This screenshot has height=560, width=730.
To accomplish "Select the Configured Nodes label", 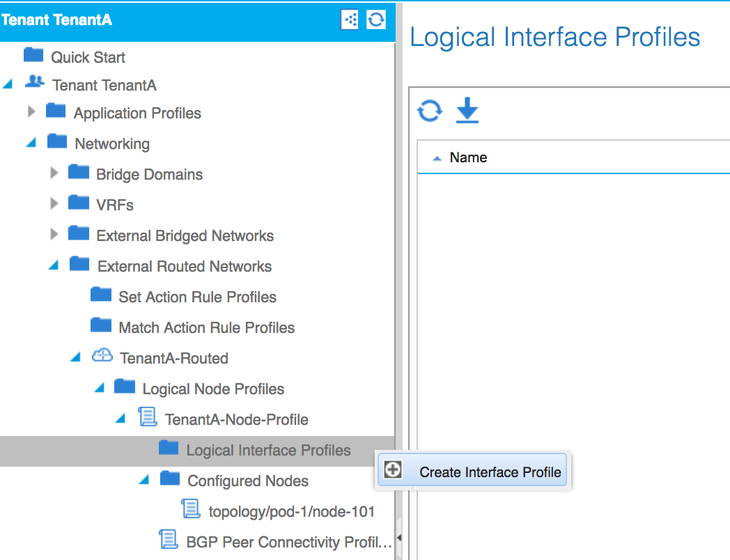I will 248,481.
